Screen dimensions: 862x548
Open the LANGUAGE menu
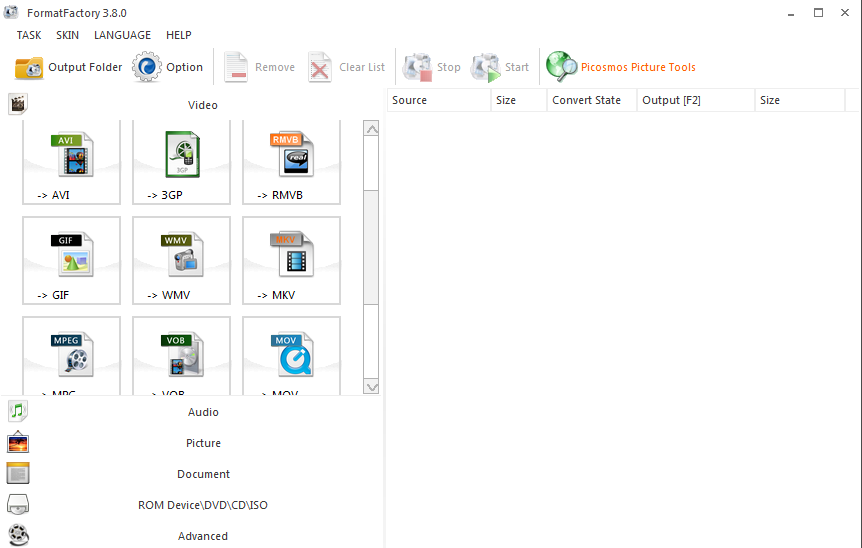pos(122,35)
